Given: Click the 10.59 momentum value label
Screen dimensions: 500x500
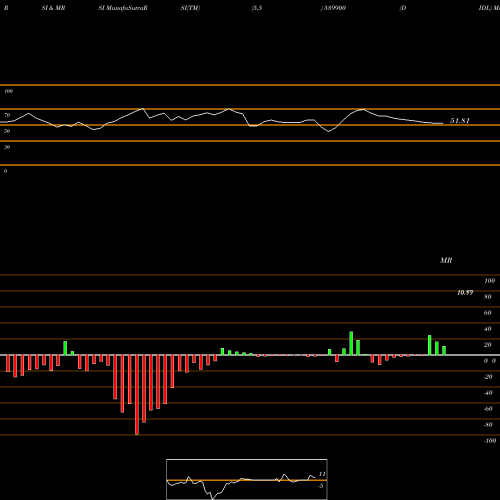Looking at the screenshot, I should [x=465, y=293].
